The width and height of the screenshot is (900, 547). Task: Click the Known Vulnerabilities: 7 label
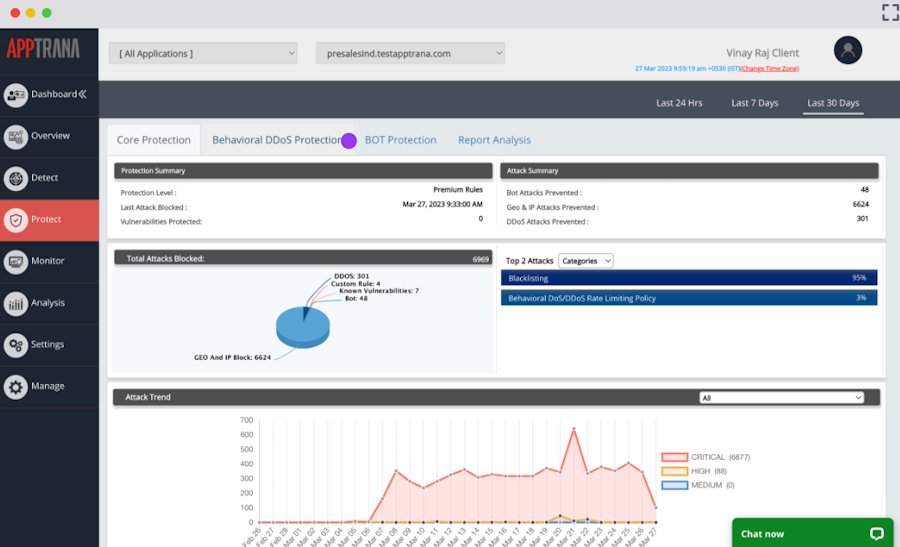tap(379, 290)
